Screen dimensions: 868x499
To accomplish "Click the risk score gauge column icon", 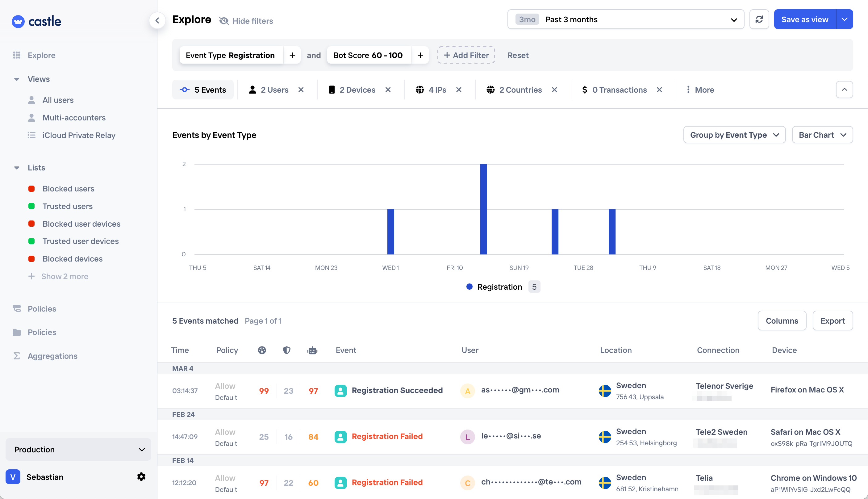I will click(262, 350).
